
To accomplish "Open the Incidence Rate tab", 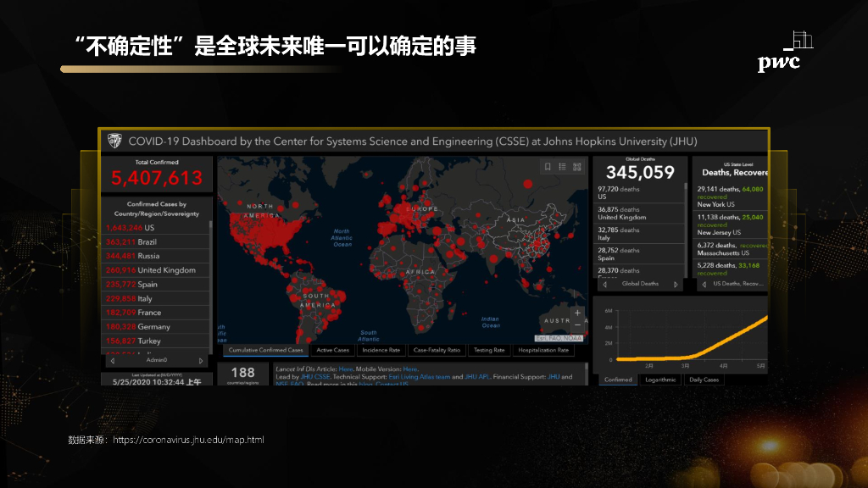I will click(381, 350).
